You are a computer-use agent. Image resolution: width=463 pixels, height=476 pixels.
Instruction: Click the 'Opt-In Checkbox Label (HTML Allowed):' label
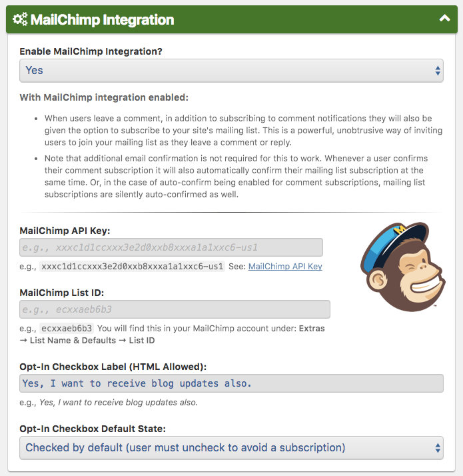[113, 367]
